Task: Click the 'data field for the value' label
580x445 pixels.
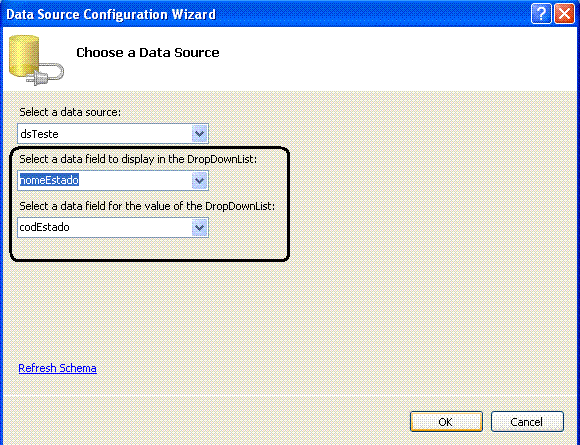Action: click(x=147, y=206)
